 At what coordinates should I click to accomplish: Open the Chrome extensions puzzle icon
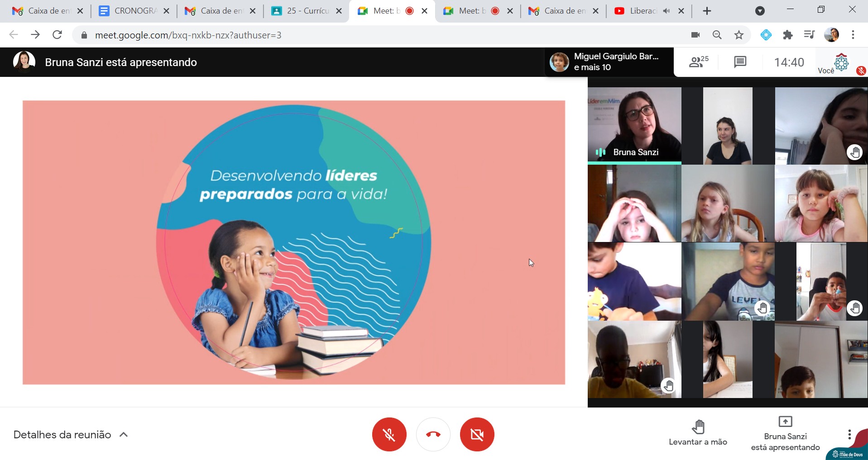(x=788, y=35)
